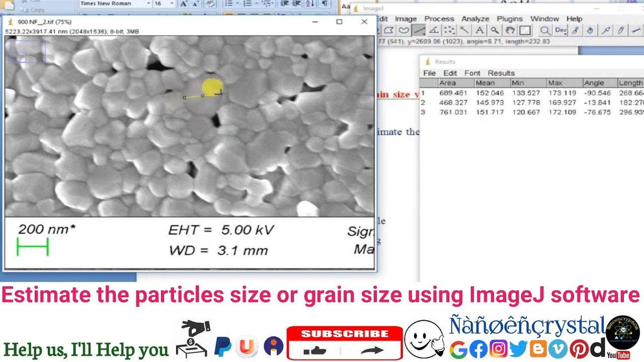Viewport: 644px width, 362px height.
Task: Select the Angle tool in ImageJ
Action: pos(434,30)
